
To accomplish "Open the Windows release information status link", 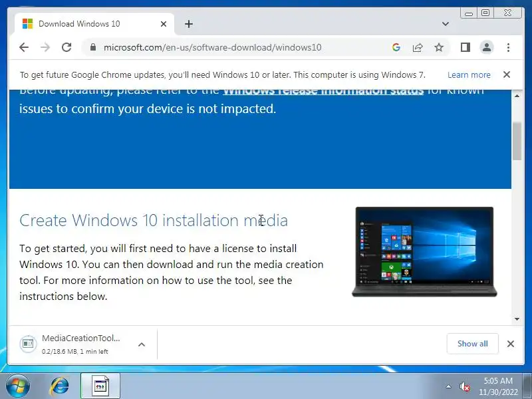I will tap(323, 91).
